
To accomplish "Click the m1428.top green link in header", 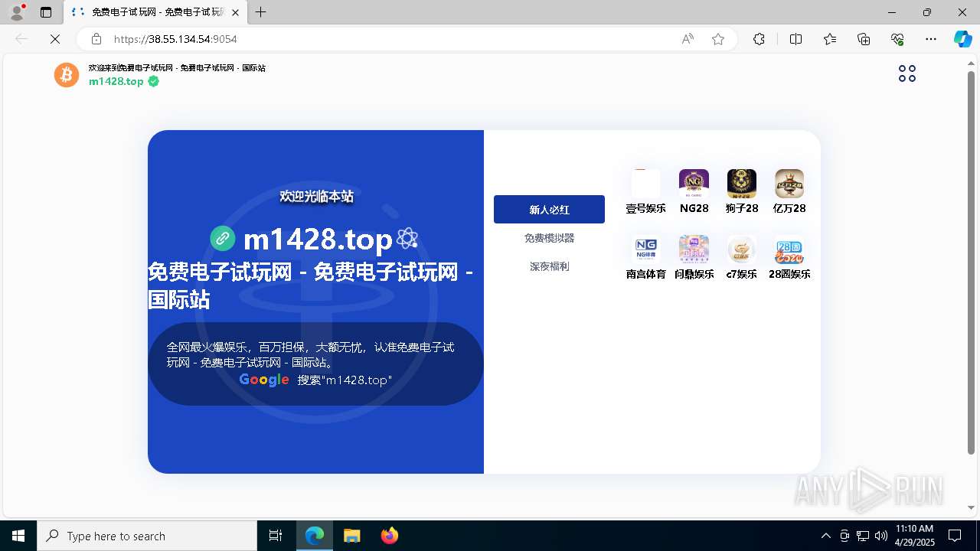I will [116, 81].
